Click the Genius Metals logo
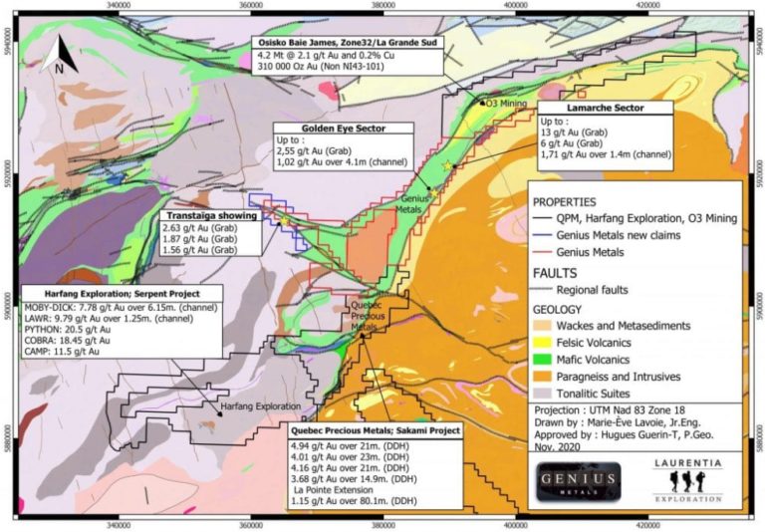765x532 pixels. point(579,482)
